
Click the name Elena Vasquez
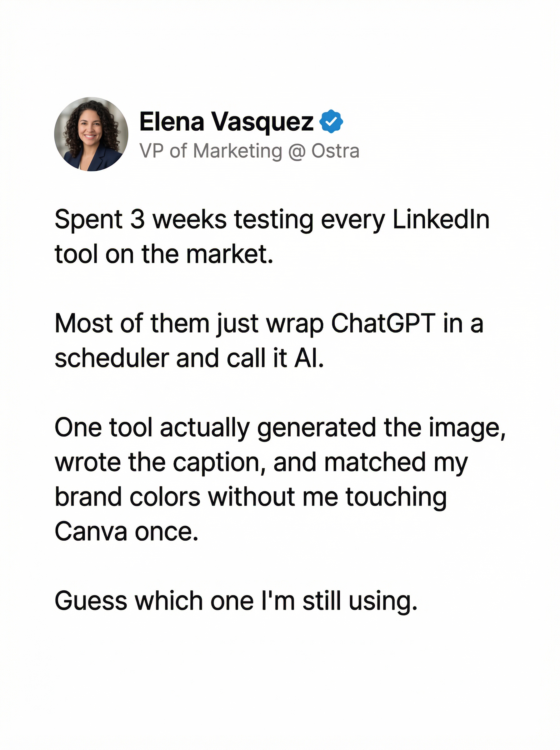(226, 121)
